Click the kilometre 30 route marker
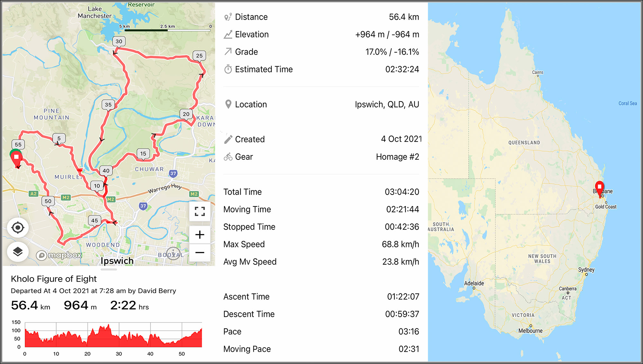 point(119,41)
